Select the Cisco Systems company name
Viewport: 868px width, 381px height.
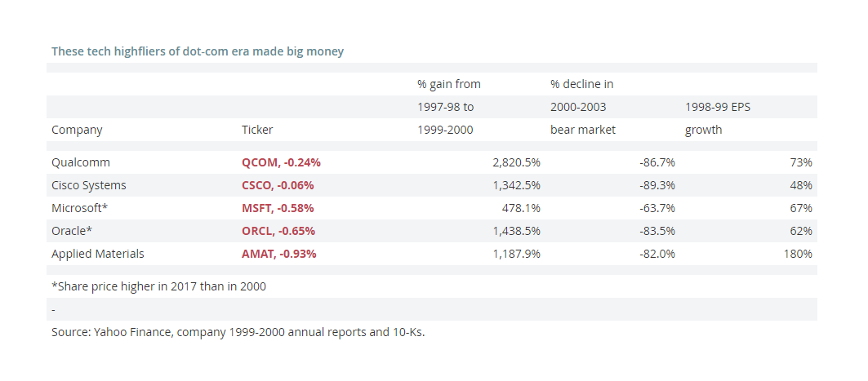click(x=88, y=185)
